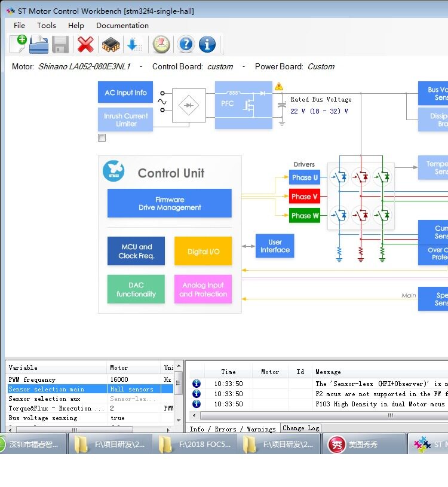Open the User Interface block
Image resolution: width=448 pixels, height=487 pixels.
[x=275, y=246]
